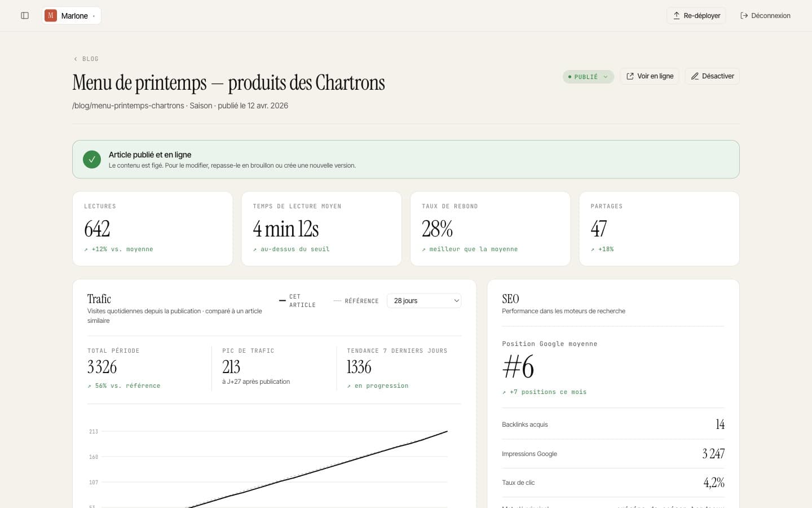This screenshot has width=812, height=508.
Task: Click the Marlone red M logo
Action: point(51,16)
